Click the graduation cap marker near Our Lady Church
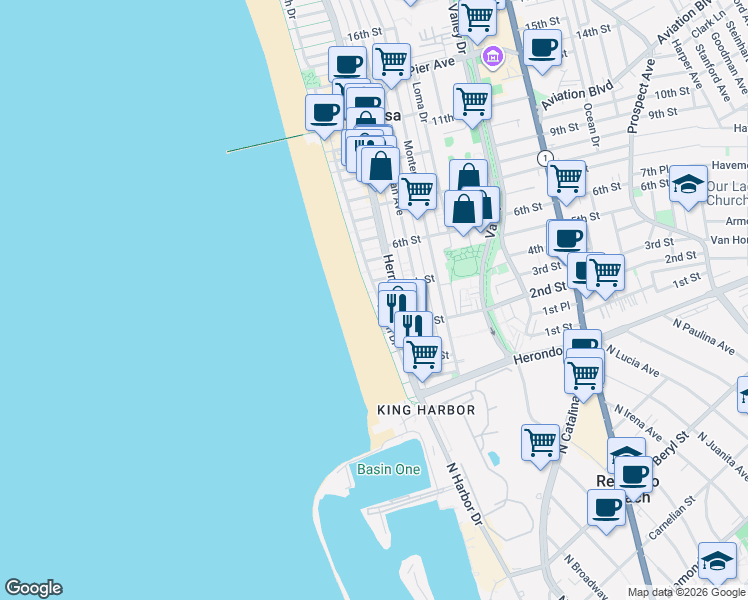 point(688,185)
